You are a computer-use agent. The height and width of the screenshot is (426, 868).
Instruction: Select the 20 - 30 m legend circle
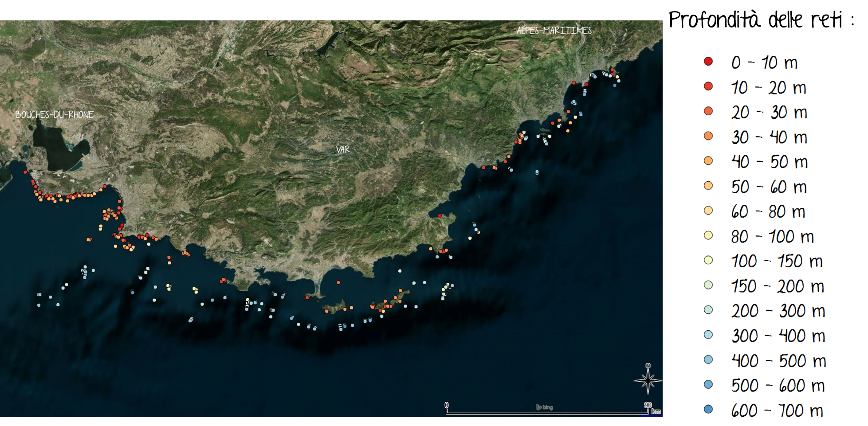708,111
